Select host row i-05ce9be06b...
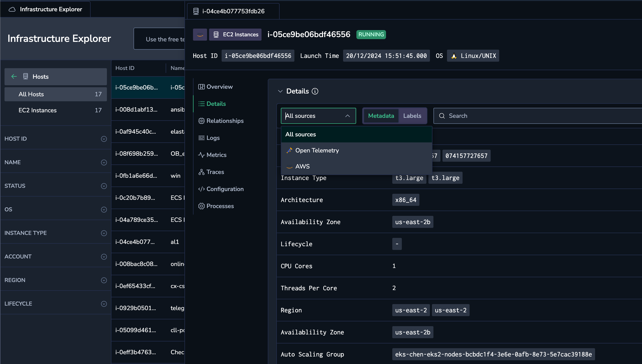Screen dimensions: 642x364 click(x=148, y=87)
